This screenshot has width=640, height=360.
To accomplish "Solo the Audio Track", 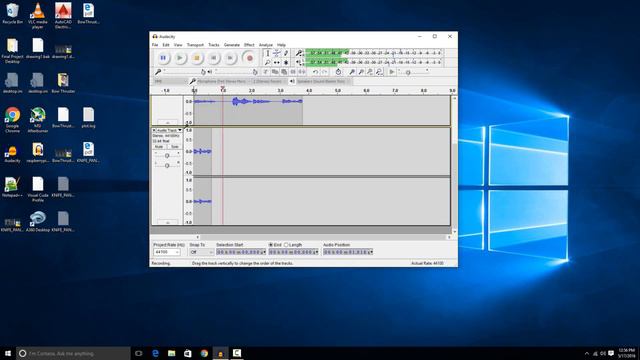I will point(175,147).
